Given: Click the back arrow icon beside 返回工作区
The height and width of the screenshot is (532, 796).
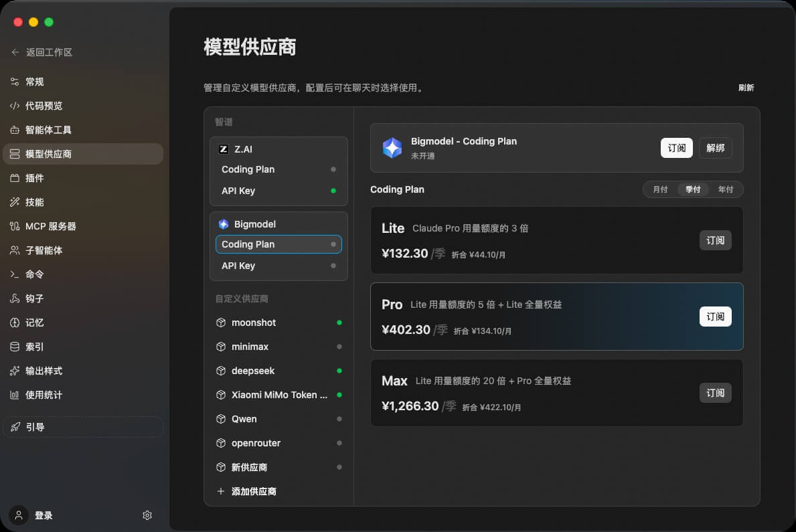Looking at the screenshot, I should pyautogui.click(x=15, y=52).
